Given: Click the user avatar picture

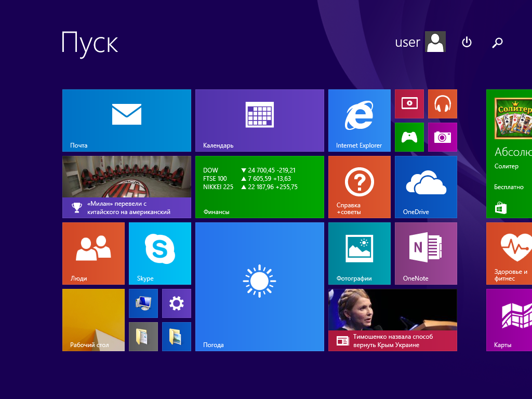Looking at the screenshot, I should click(x=435, y=42).
